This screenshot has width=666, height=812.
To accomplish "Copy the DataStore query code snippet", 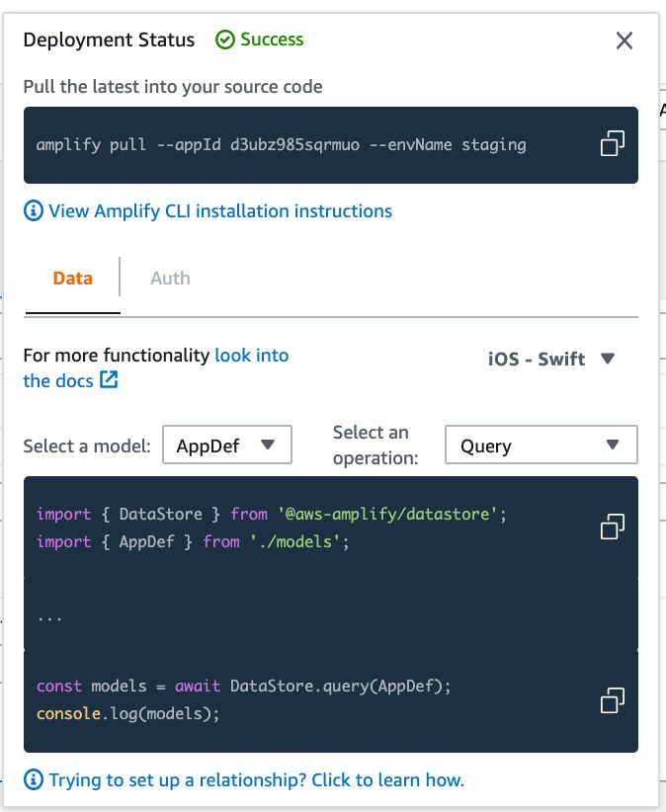I will (612, 699).
